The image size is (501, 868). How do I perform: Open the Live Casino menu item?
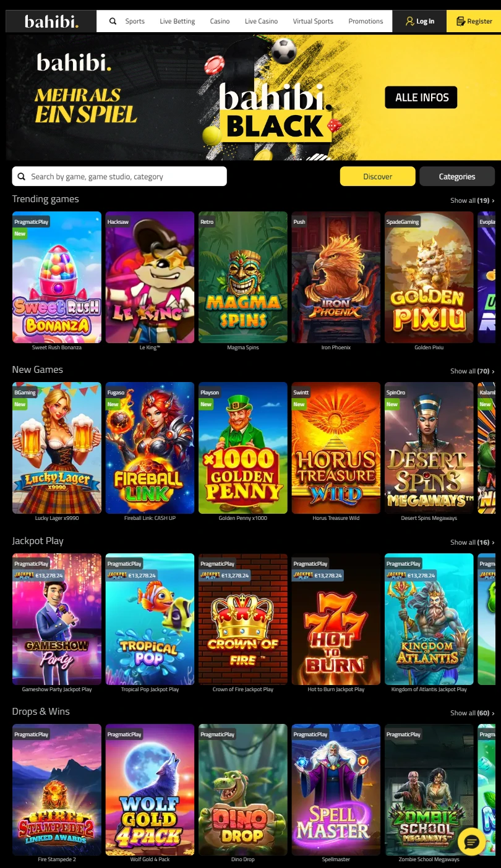tap(261, 21)
